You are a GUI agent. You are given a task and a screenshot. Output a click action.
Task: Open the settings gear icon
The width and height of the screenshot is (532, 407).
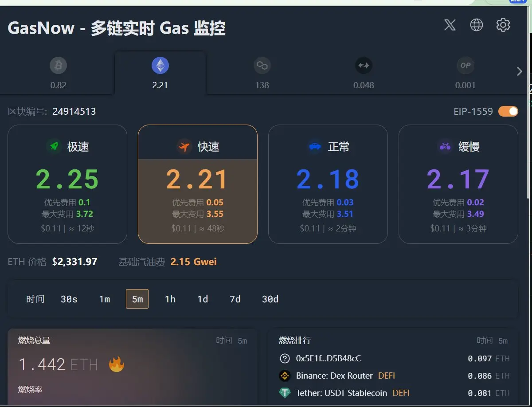[x=503, y=25]
